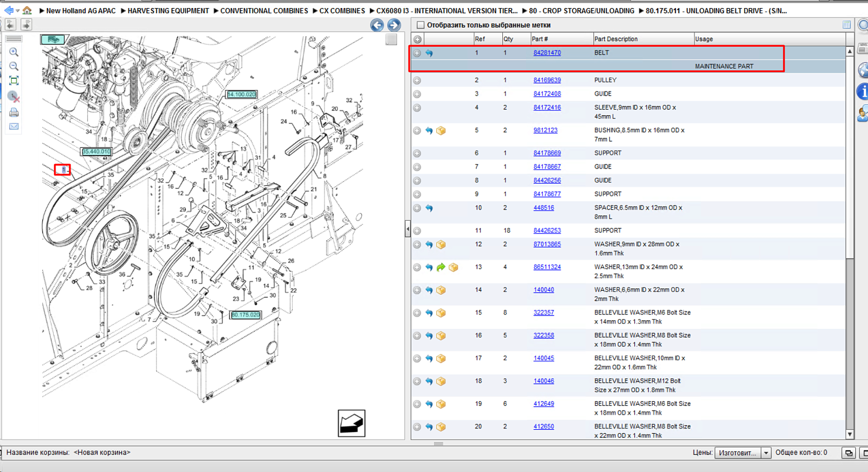Expand panel with the right-pointing toolbar arrow
This screenshot has height=472, width=868.
[x=26, y=24]
